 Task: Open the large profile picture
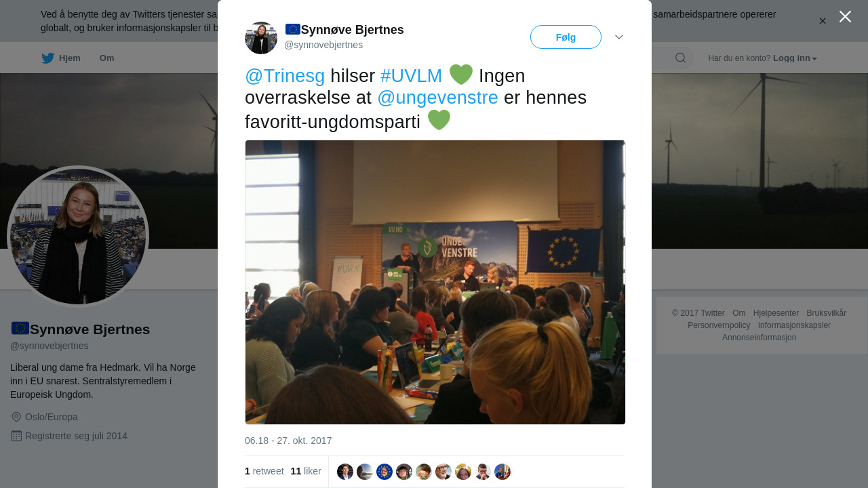click(78, 237)
